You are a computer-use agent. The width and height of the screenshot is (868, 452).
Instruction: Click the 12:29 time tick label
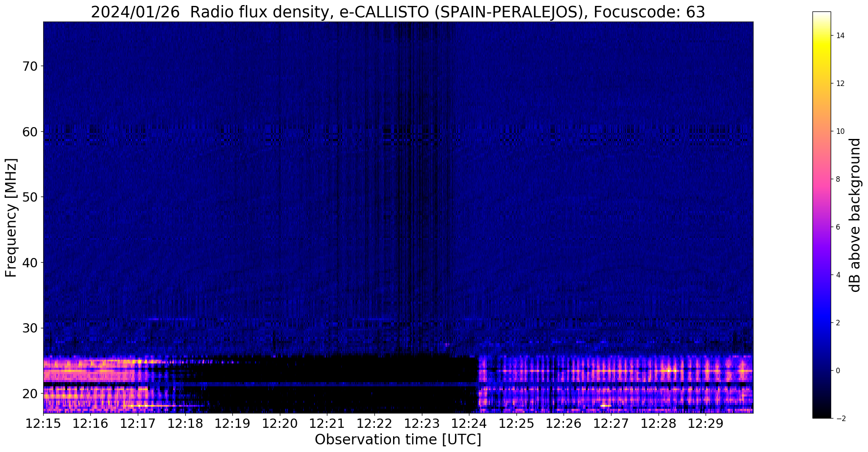point(705,423)
